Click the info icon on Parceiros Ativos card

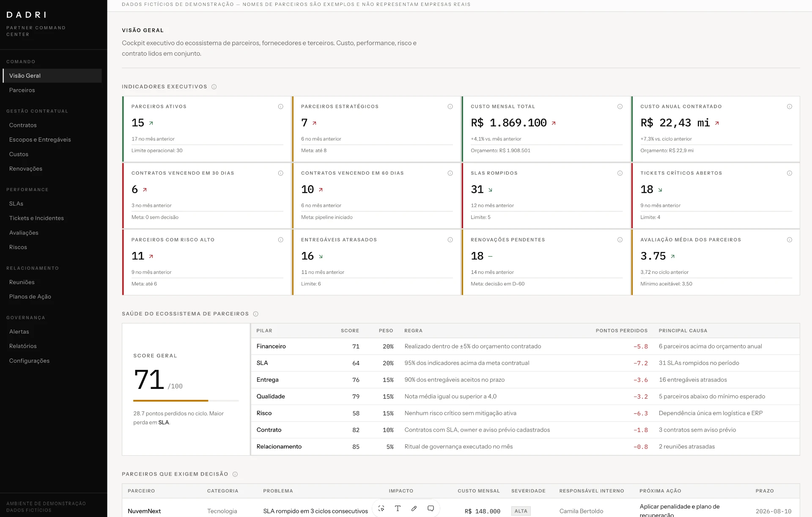click(280, 107)
